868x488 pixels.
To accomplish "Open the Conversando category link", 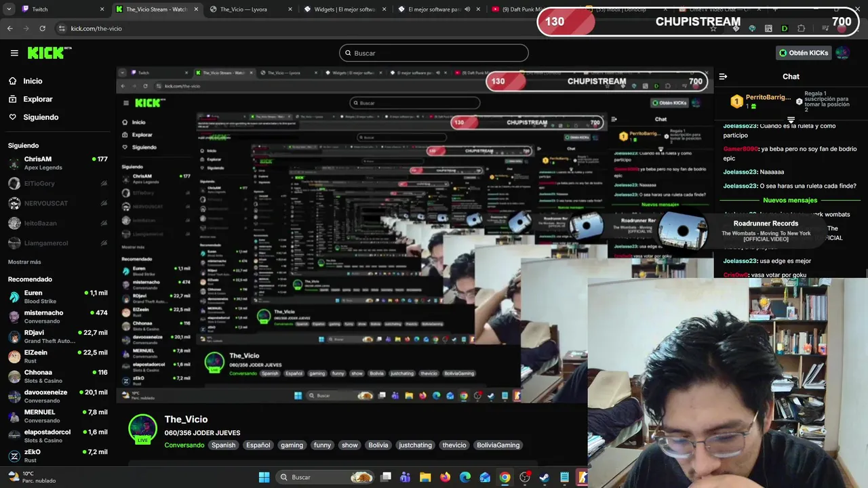I will pyautogui.click(x=184, y=445).
